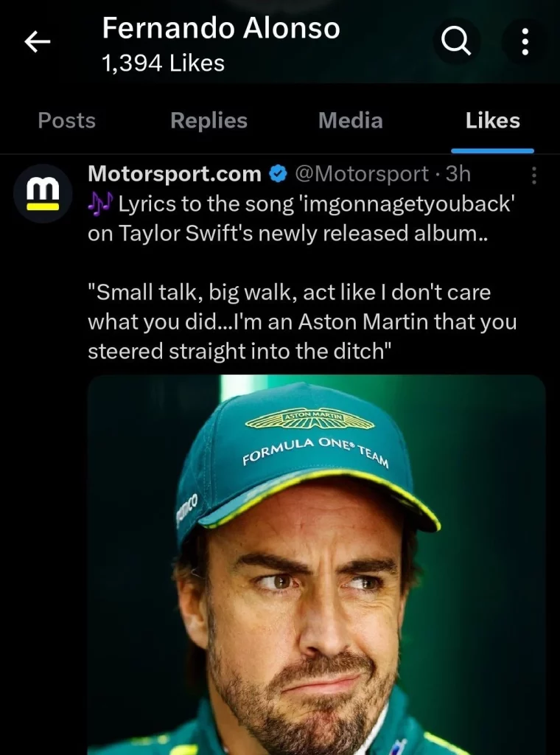Tap the blue underline beneath Likes

point(492,150)
